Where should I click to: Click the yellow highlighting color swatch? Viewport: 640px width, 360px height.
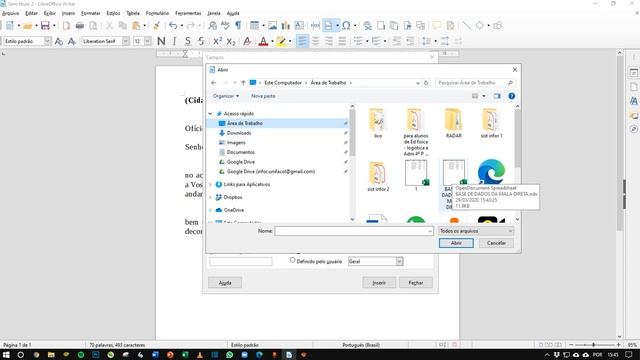click(x=281, y=41)
